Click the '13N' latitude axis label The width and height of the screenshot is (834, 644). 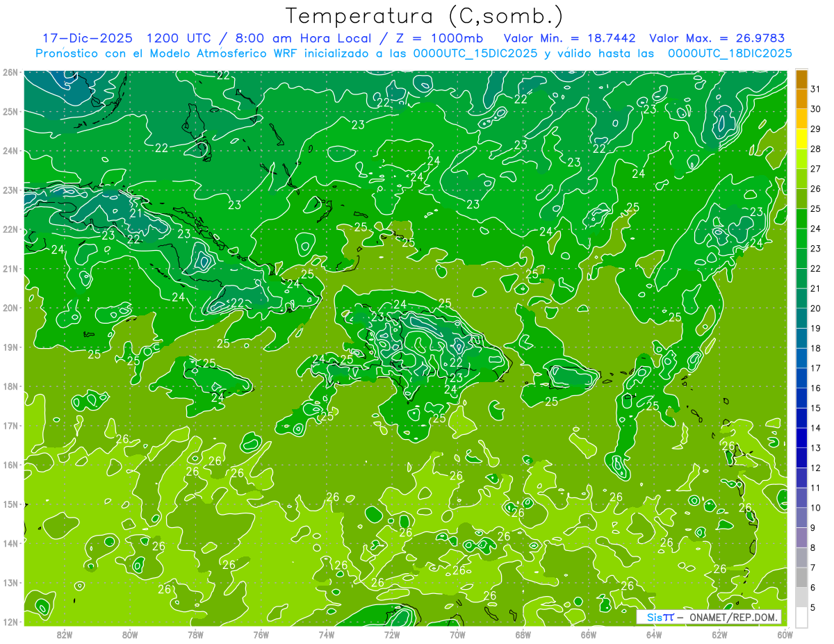point(10,583)
